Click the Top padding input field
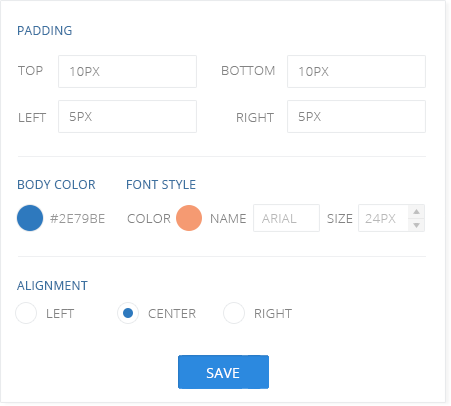Image resolution: width=451 pixels, height=406 pixels. click(x=127, y=72)
